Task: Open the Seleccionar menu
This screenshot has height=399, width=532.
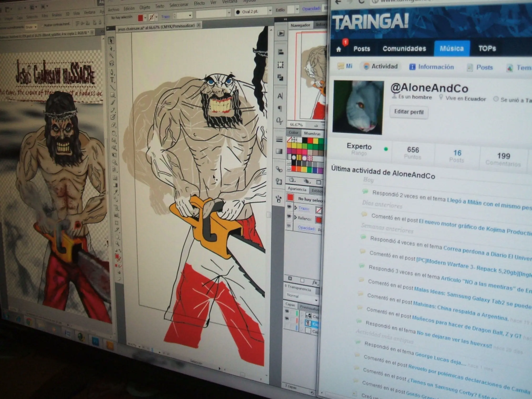Action: coord(179,5)
